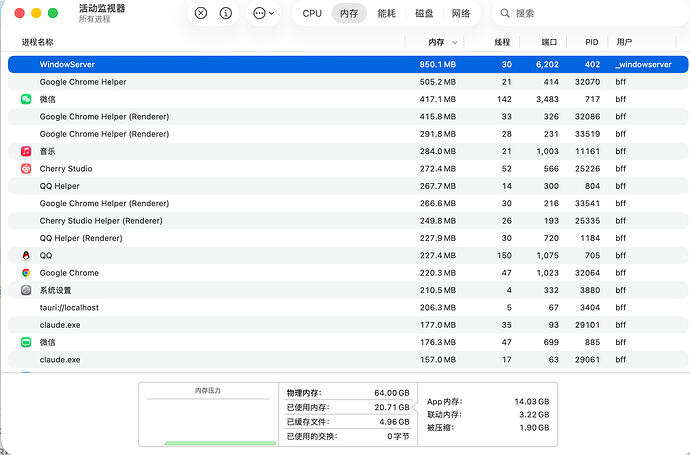Click the 6,202 ports value
690x455 pixels.
[x=547, y=64]
